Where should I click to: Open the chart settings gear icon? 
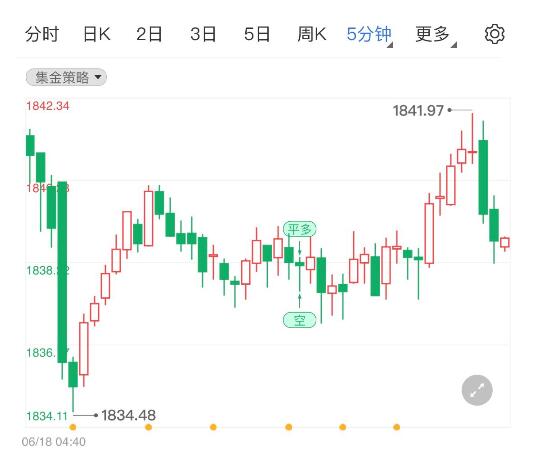point(494,34)
